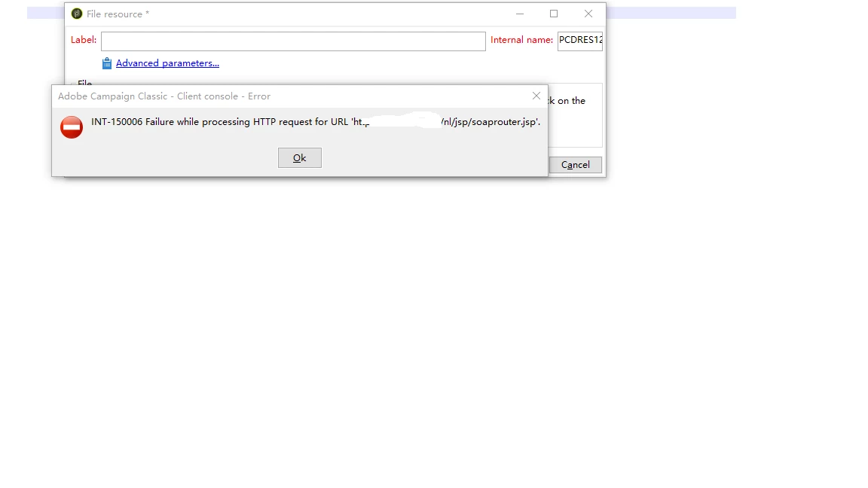The height and width of the screenshot is (488, 868).
Task: Select the Internal name field
Action: point(579,41)
